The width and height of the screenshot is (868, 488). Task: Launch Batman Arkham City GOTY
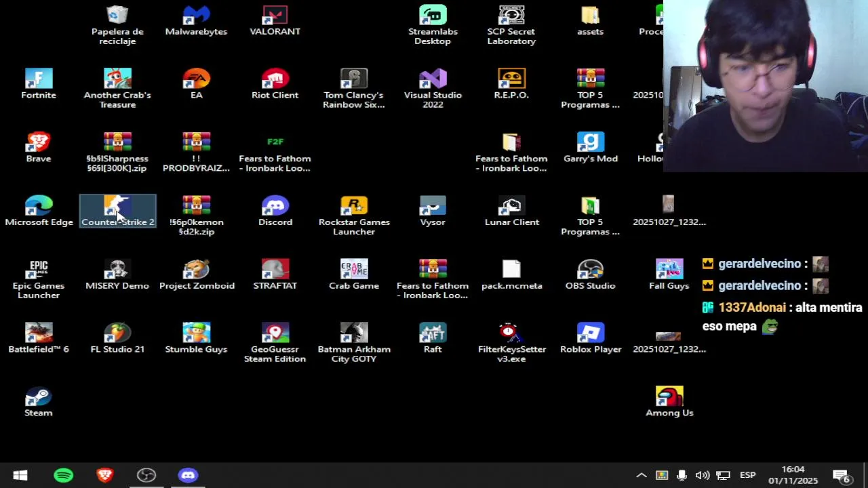point(354,344)
